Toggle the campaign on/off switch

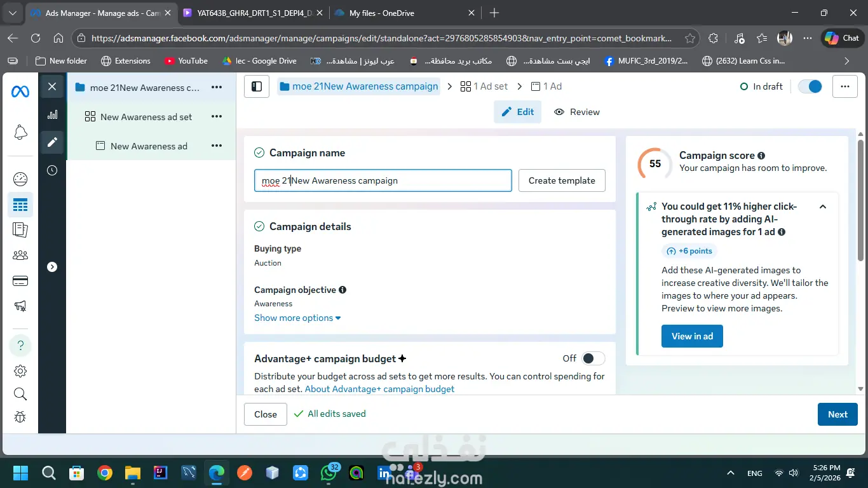coord(810,86)
